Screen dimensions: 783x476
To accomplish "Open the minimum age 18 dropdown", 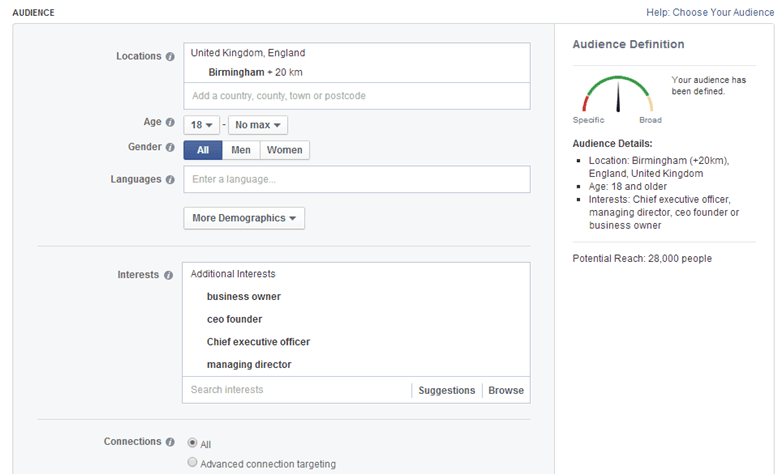I will [202, 125].
